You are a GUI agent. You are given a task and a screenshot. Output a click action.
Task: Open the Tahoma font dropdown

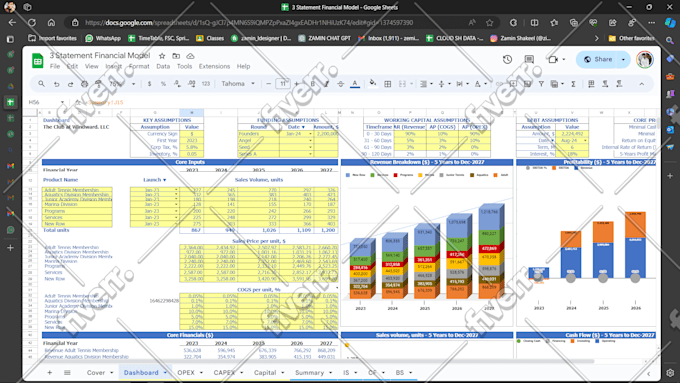[x=238, y=84]
